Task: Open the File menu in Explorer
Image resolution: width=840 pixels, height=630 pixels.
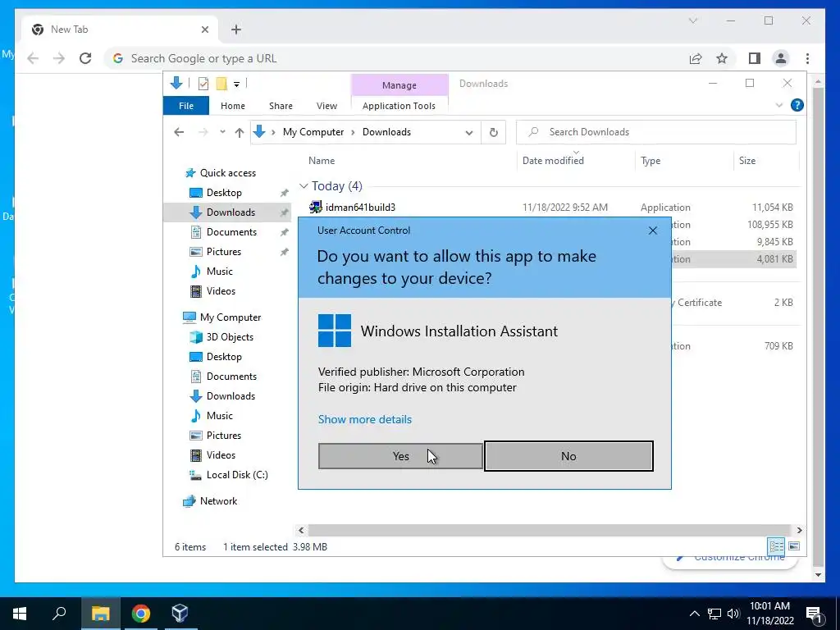Action: (x=186, y=106)
